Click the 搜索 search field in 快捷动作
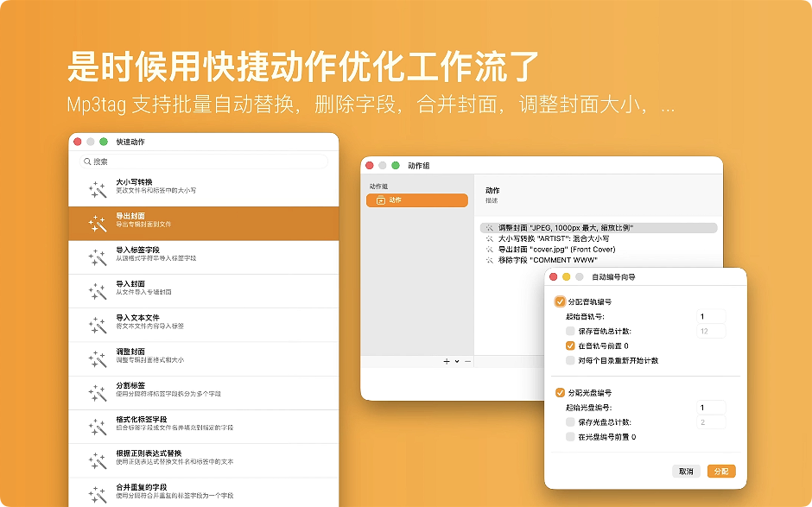The width and height of the screenshot is (812, 507). (x=203, y=162)
